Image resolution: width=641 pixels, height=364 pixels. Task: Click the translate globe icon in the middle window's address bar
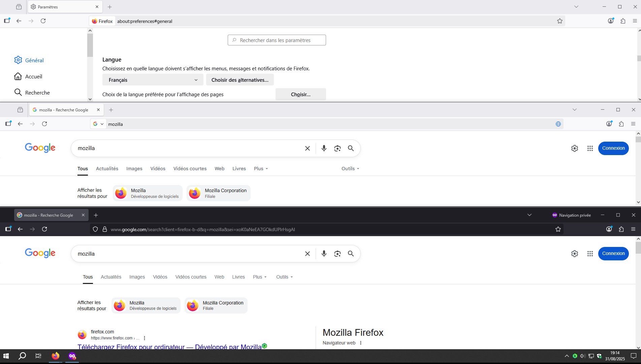coord(558,124)
